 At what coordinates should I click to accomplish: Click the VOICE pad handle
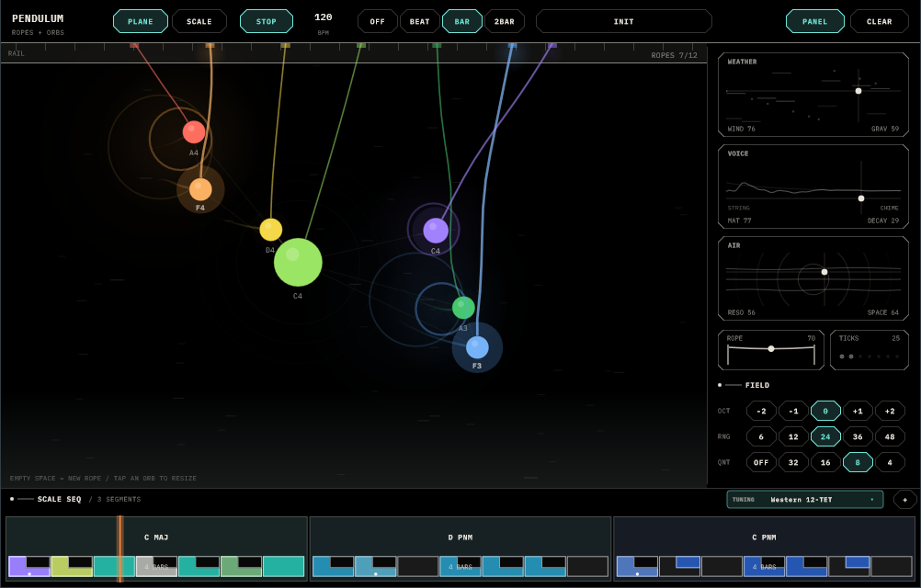861,198
